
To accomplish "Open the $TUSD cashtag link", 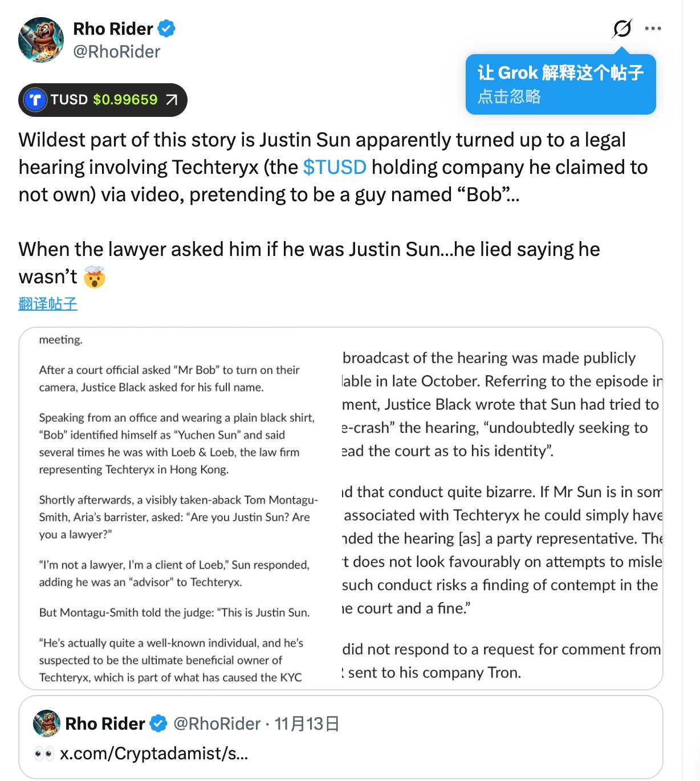I will pyautogui.click(x=335, y=167).
